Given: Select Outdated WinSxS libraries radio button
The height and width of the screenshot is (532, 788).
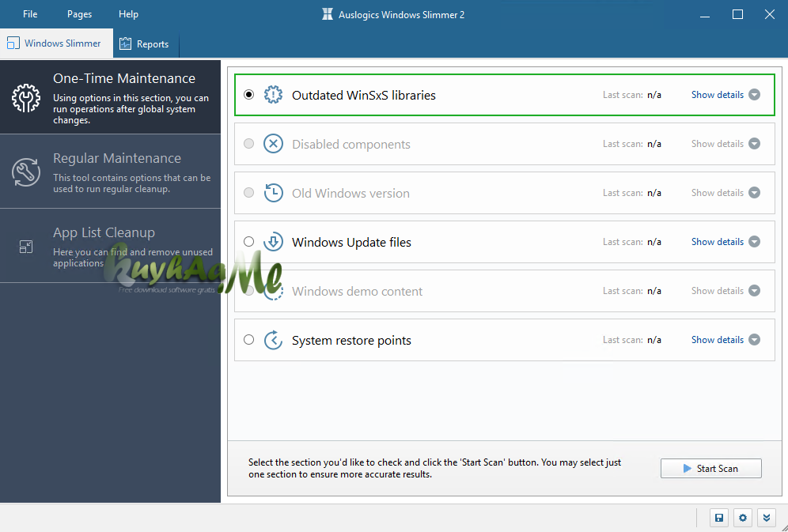Looking at the screenshot, I should pyautogui.click(x=248, y=94).
